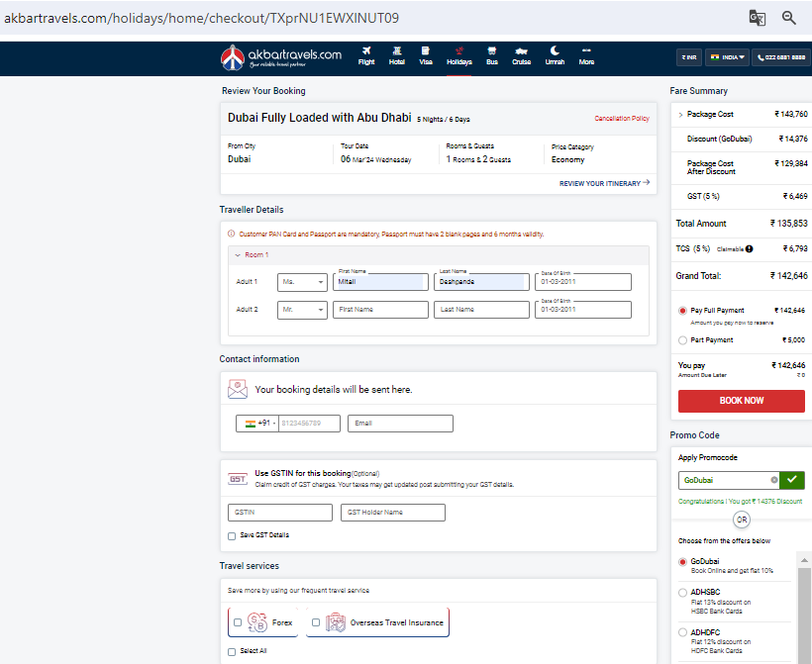Screen dimensions: 812x664
Task: Click Adult 1 Date Of Birth field
Action: coord(582,282)
